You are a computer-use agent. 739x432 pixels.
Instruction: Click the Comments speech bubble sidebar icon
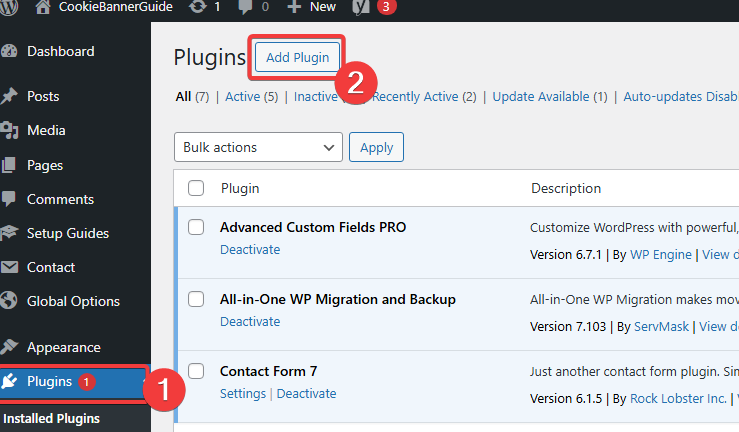(x=8, y=199)
